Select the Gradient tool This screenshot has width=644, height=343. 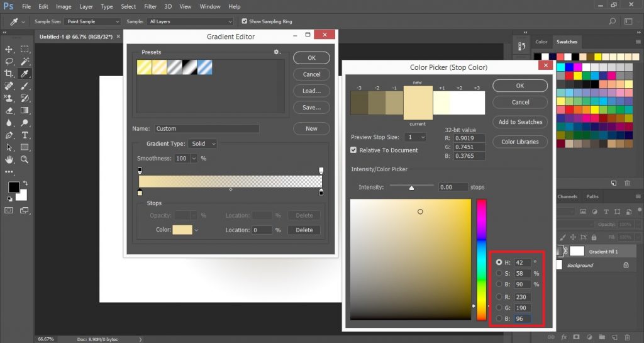(x=25, y=111)
